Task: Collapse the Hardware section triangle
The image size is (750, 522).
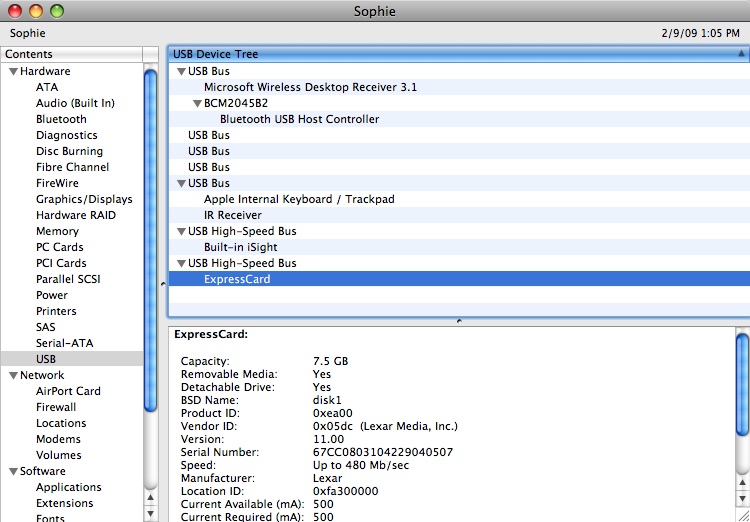Action: point(13,72)
